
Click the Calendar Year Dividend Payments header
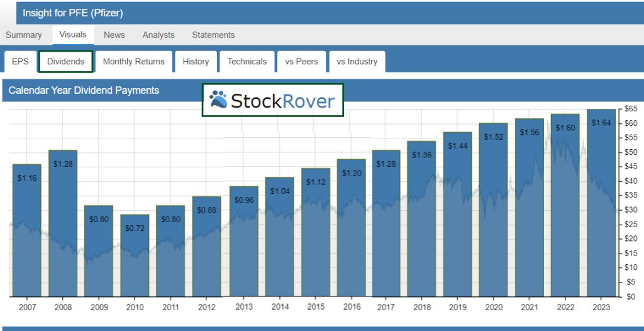pos(84,91)
